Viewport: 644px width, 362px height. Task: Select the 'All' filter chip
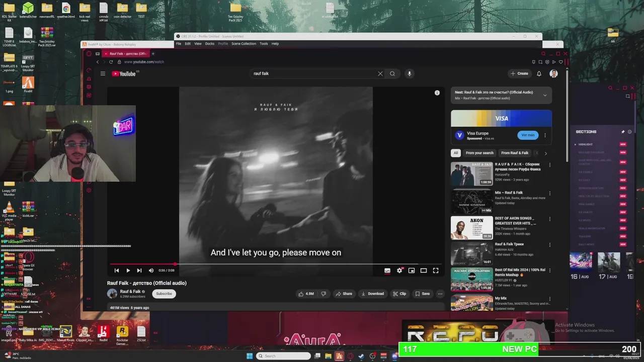[456, 153]
